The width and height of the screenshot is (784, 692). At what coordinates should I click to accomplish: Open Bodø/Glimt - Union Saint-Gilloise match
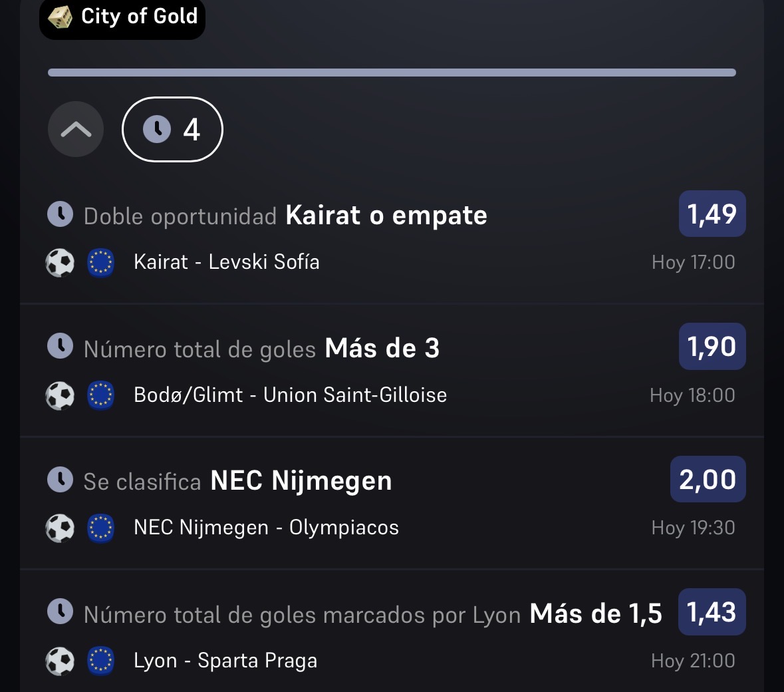point(290,395)
